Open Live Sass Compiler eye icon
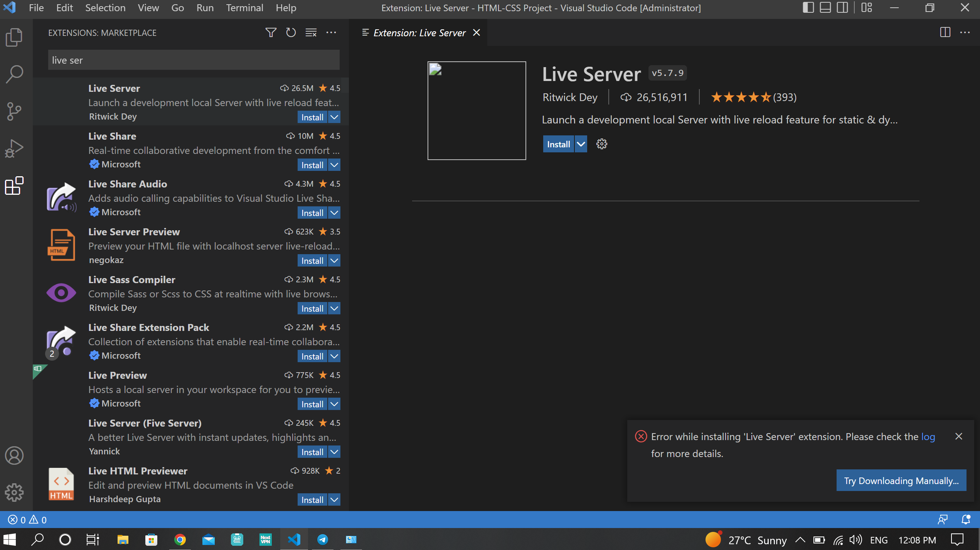This screenshot has width=980, height=550. pos(61,293)
